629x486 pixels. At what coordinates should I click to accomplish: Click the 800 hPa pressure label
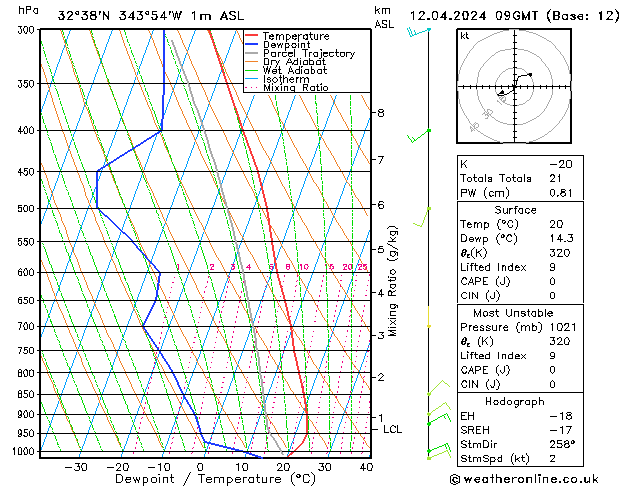coord(28,373)
